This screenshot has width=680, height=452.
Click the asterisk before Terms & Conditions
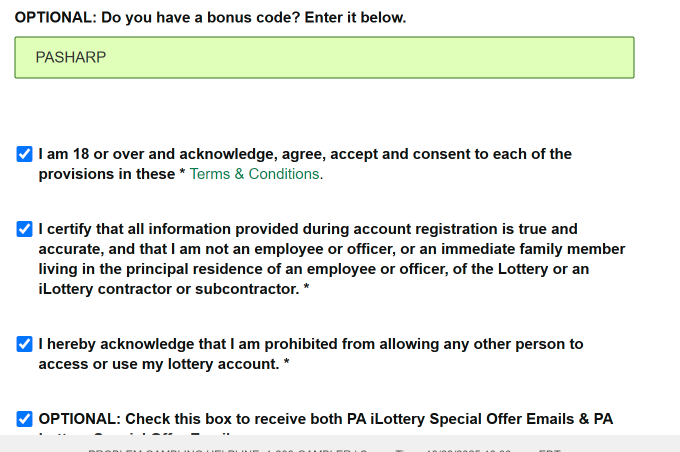(182, 174)
